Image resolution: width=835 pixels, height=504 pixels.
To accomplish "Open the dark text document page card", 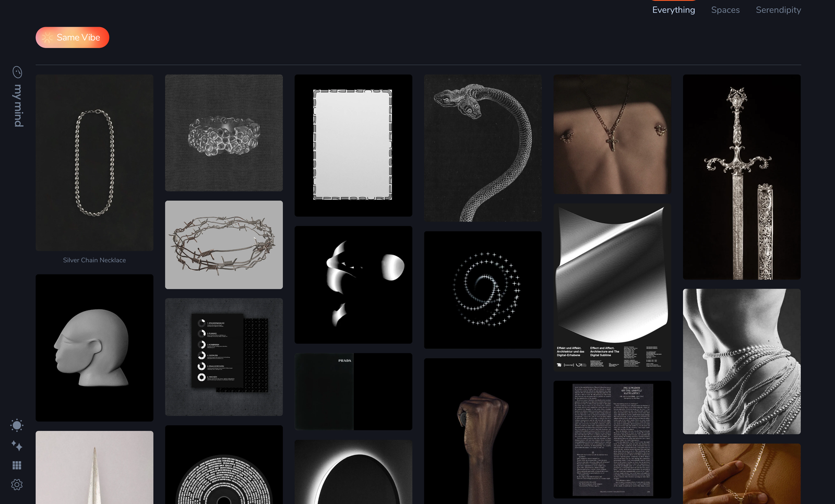I will (612, 439).
